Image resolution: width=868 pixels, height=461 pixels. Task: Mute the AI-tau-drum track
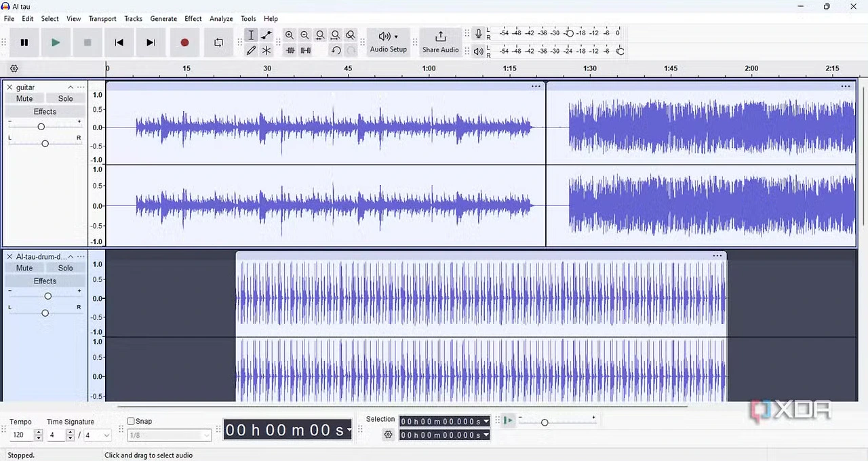[24, 268]
